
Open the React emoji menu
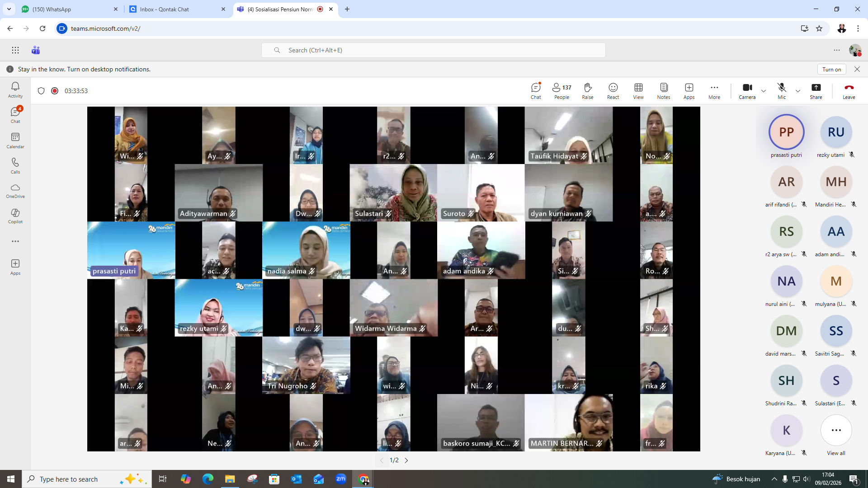613,91
